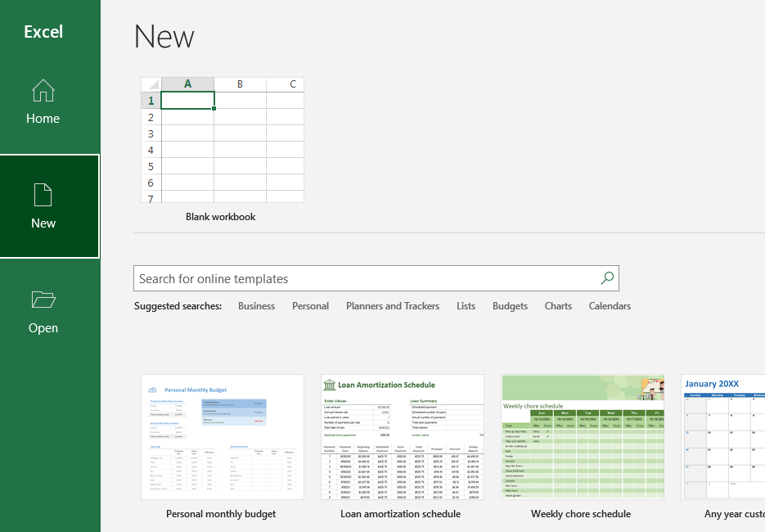The width and height of the screenshot is (765, 532).
Task: Select the Open label in sidebar
Action: click(43, 328)
